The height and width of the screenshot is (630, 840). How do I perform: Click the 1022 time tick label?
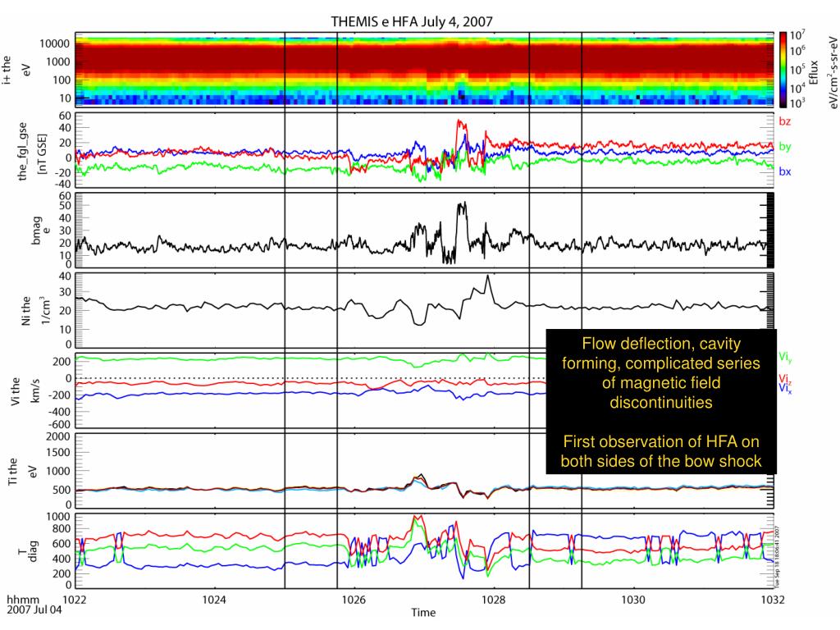[x=75, y=600]
